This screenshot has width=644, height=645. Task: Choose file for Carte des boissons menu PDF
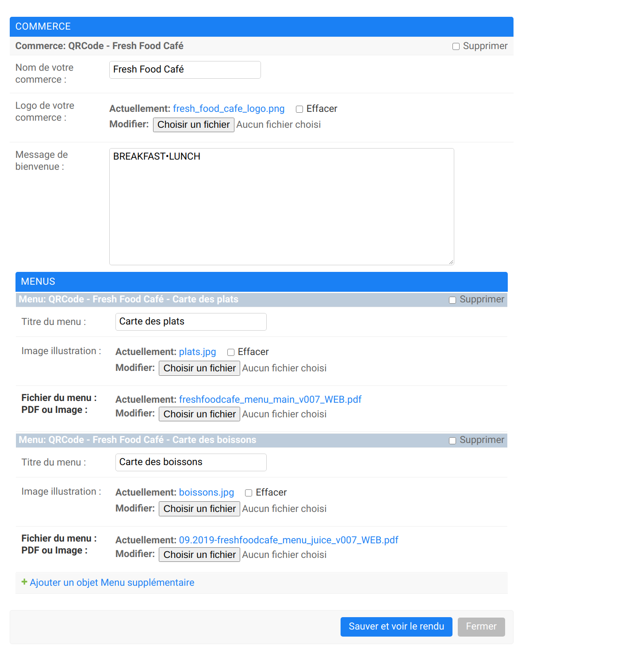click(199, 555)
